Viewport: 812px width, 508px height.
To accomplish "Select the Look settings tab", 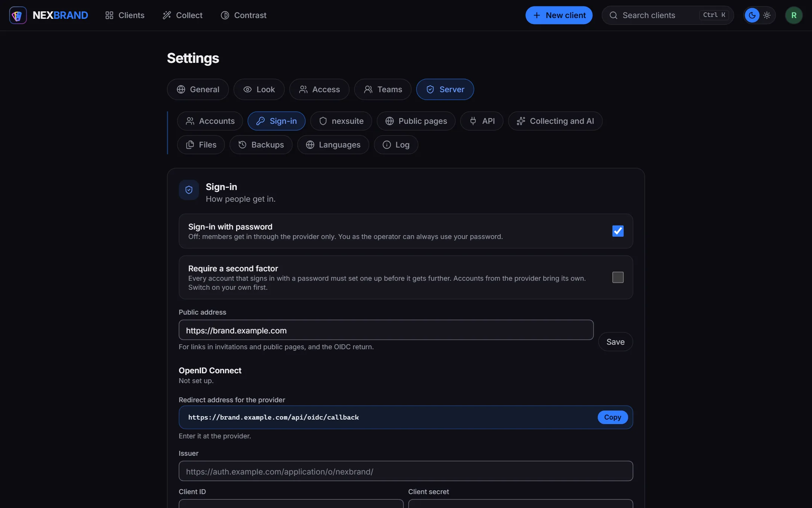I will [259, 89].
